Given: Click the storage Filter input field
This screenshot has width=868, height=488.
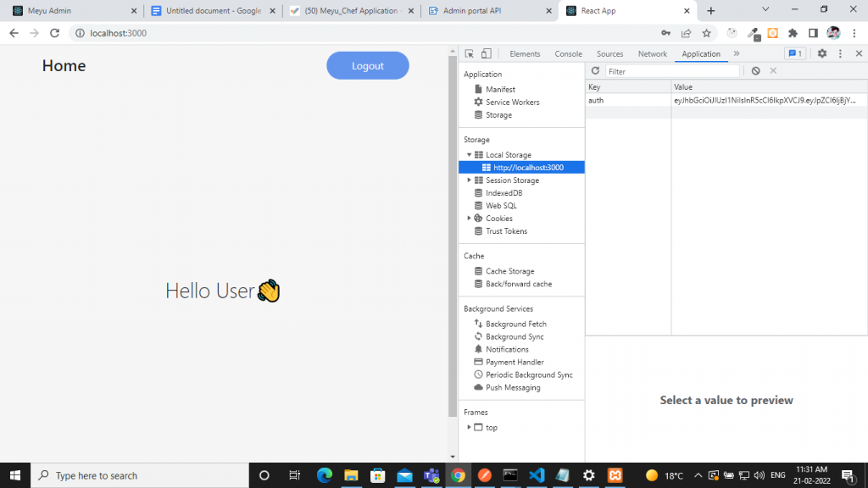Looking at the screenshot, I should point(672,71).
